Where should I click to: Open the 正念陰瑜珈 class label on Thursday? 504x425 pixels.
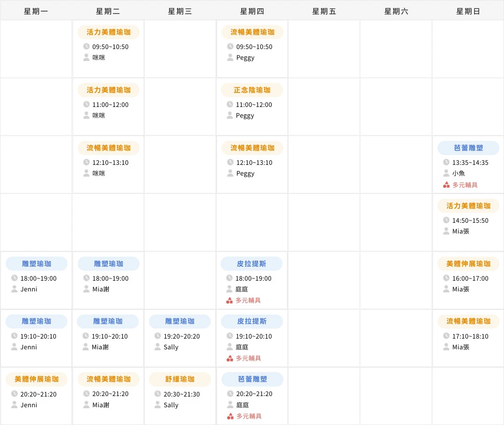[x=252, y=90]
